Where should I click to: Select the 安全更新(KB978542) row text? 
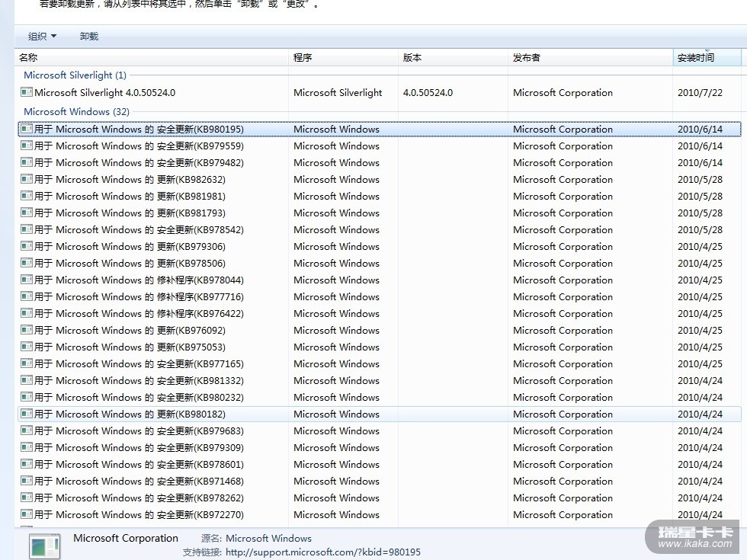click(139, 229)
